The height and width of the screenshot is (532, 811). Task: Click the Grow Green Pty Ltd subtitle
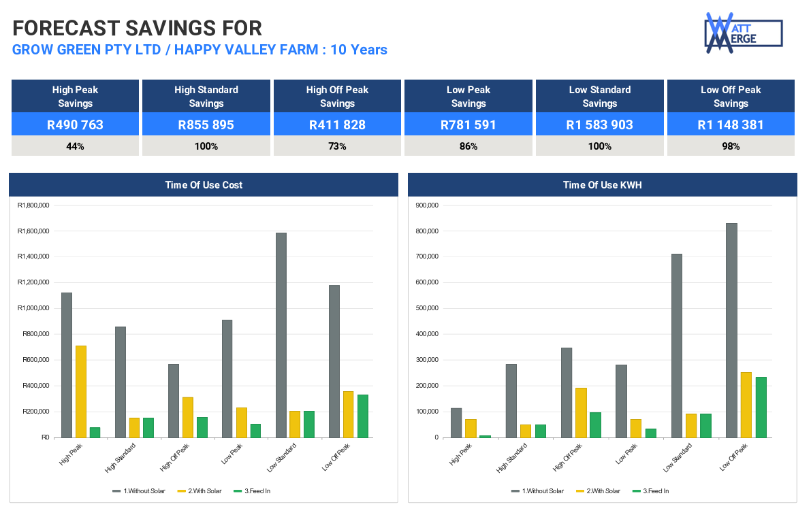200,50
